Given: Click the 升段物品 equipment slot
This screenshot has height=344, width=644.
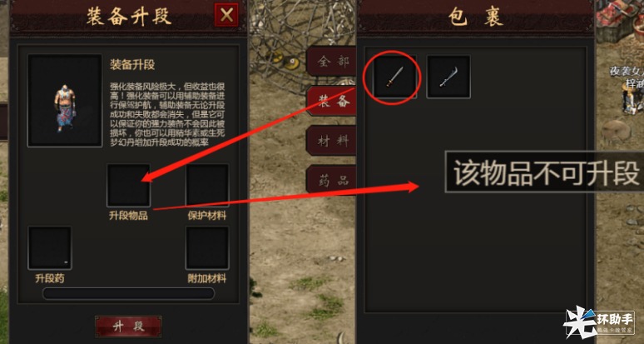Looking at the screenshot, I should (129, 186).
